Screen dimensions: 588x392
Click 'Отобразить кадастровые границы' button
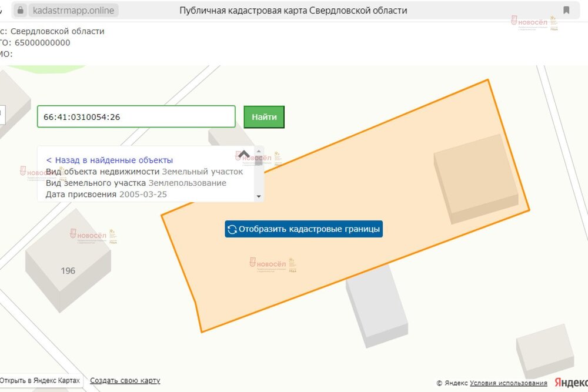(303, 229)
